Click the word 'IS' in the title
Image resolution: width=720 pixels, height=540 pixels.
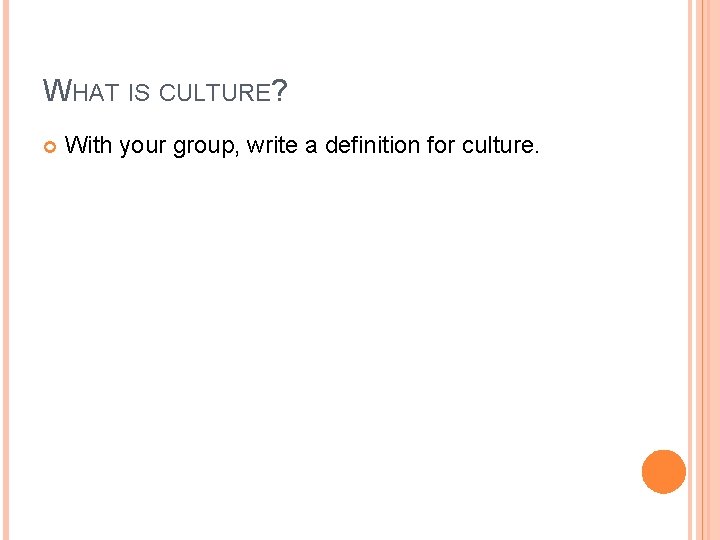point(138,94)
